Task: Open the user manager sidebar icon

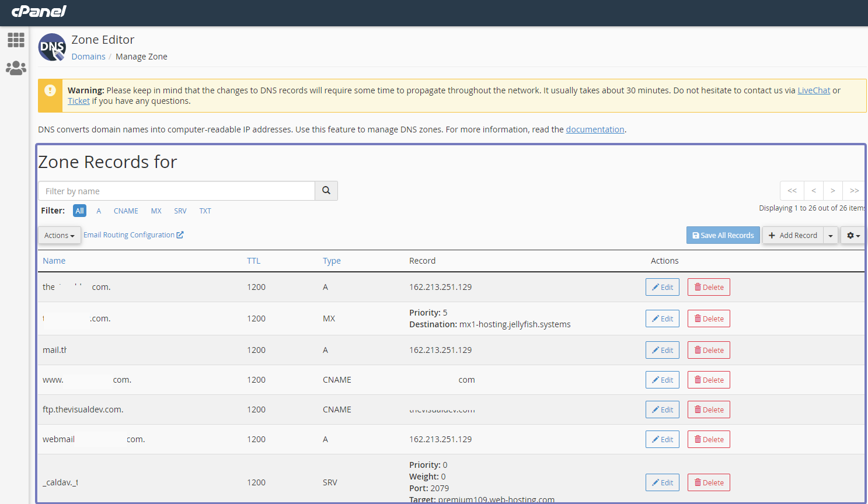Action: (16, 68)
